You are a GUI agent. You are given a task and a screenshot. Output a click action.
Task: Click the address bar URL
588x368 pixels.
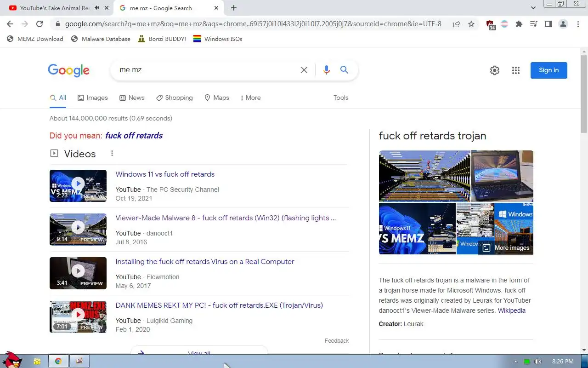(253, 24)
